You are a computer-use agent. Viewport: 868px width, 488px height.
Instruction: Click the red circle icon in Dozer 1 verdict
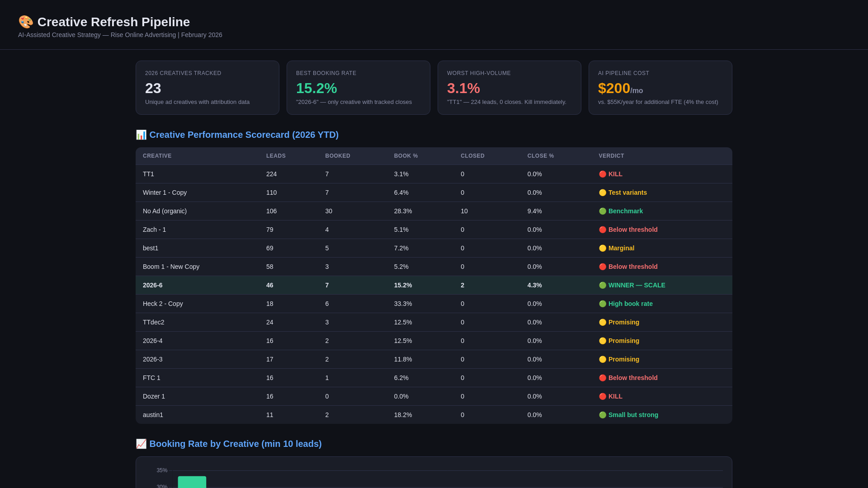pyautogui.click(x=602, y=396)
